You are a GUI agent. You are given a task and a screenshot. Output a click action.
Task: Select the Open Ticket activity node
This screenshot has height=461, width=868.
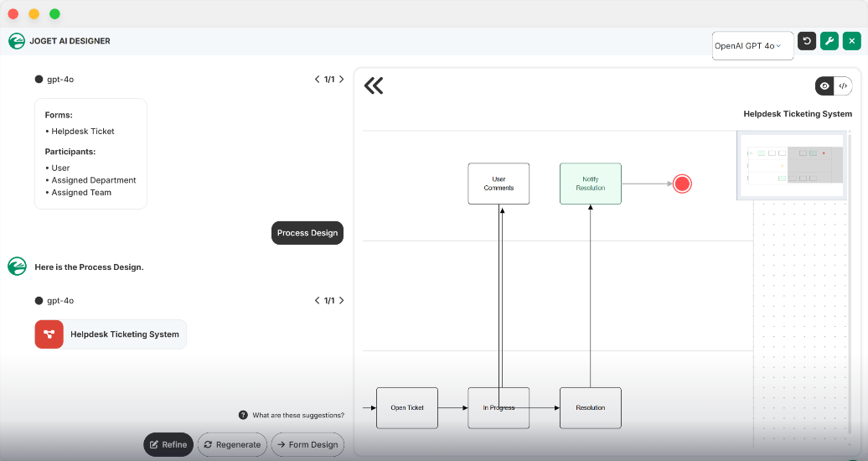[x=407, y=408]
